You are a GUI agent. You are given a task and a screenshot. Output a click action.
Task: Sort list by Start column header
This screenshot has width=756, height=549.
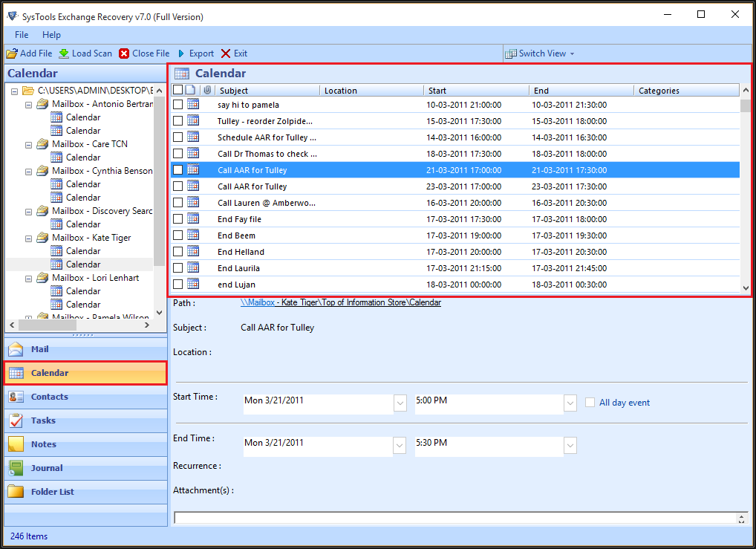coord(476,90)
